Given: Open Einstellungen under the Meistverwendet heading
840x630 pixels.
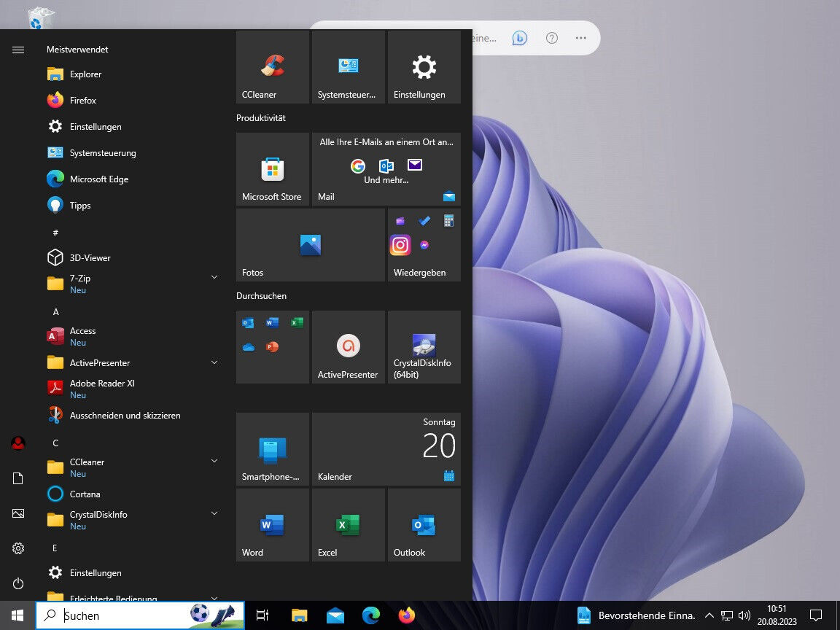Looking at the screenshot, I should click(x=133, y=126).
